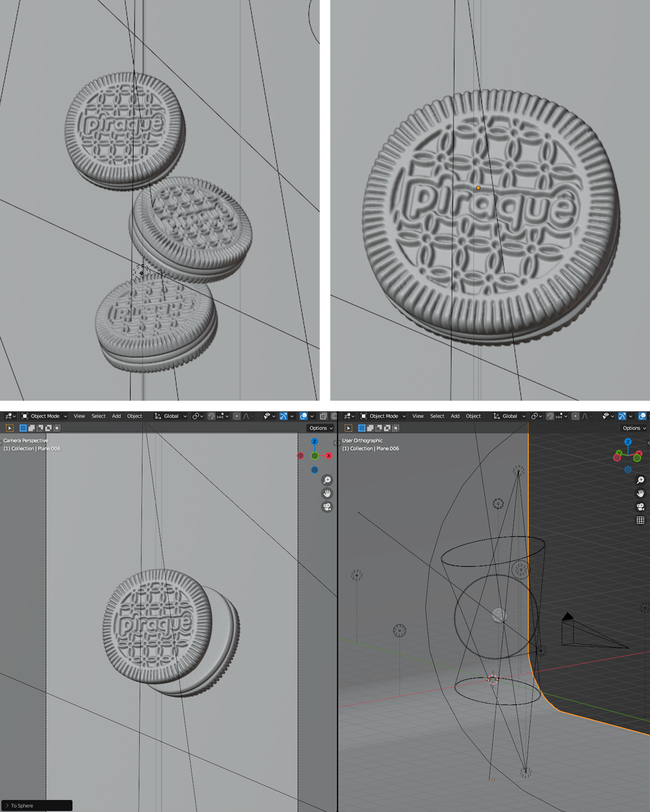
Task: Click pan hand button in User Orthographic viewport
Action: pos(641,493)
